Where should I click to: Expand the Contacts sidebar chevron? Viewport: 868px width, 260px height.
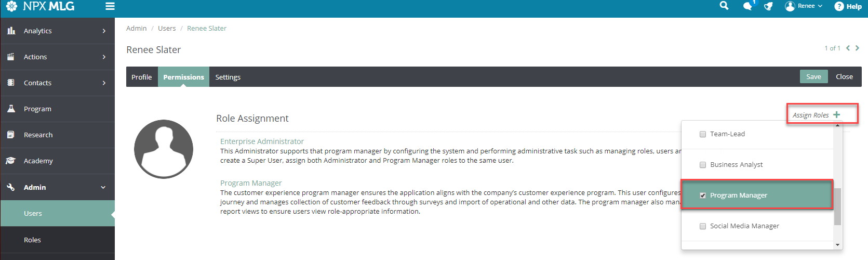click(104, 83)
